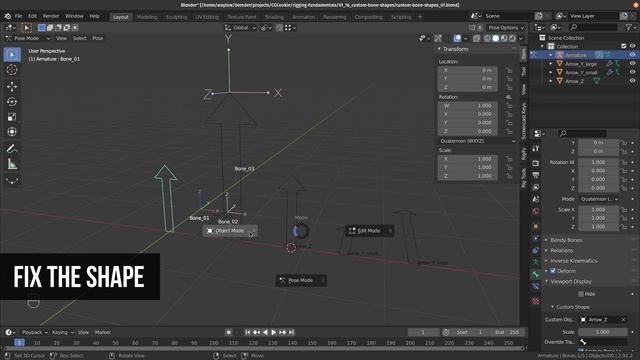Enable the Hide checkbox under Viewport Display
This screenshot has width=640, height=360.
point(581,294)
